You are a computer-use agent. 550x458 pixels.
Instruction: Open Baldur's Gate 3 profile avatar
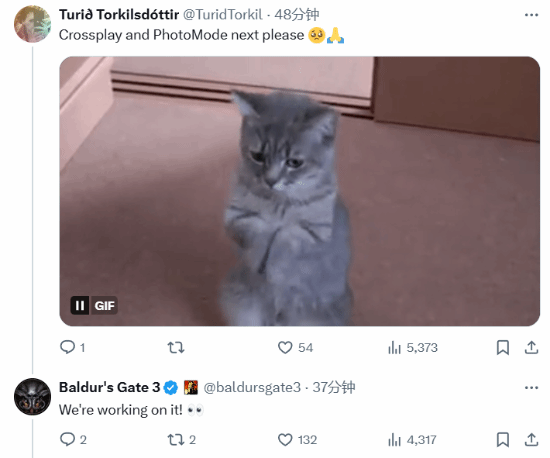[x=32, y=397]
